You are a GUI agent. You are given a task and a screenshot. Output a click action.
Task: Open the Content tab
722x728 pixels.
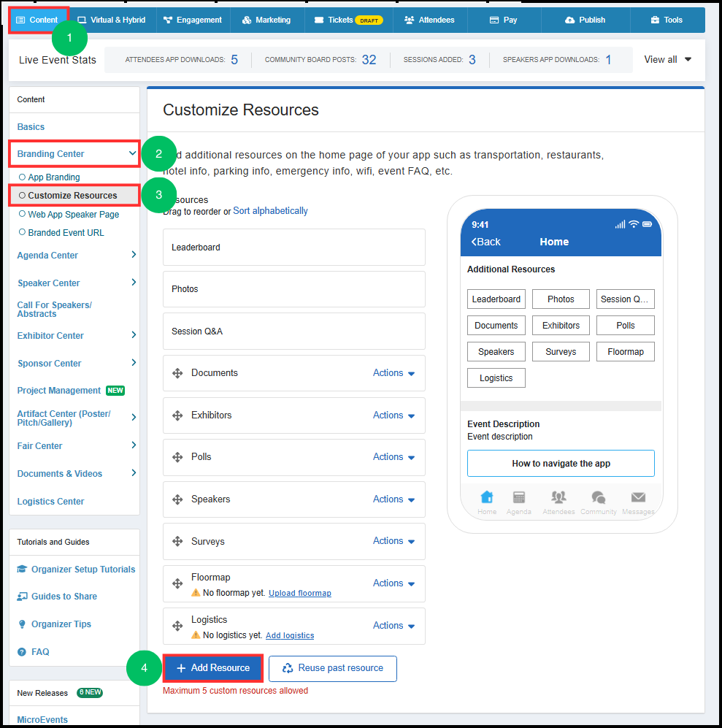38,20
